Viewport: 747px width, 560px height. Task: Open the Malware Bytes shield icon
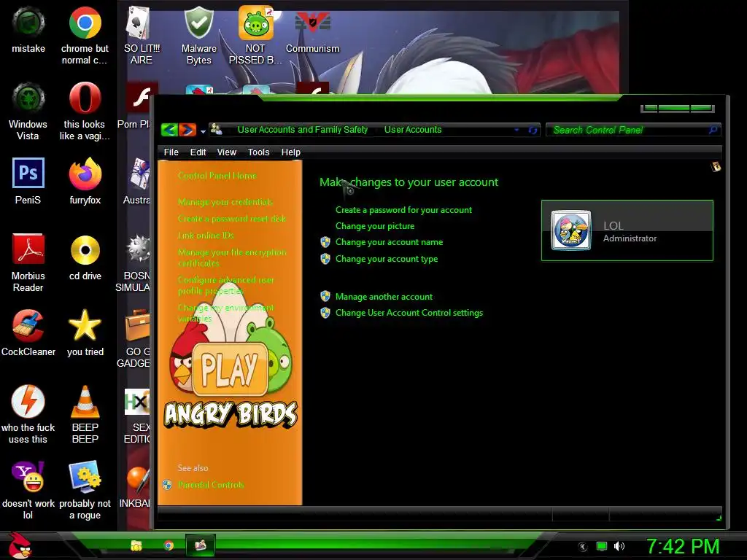pos(198,35)
